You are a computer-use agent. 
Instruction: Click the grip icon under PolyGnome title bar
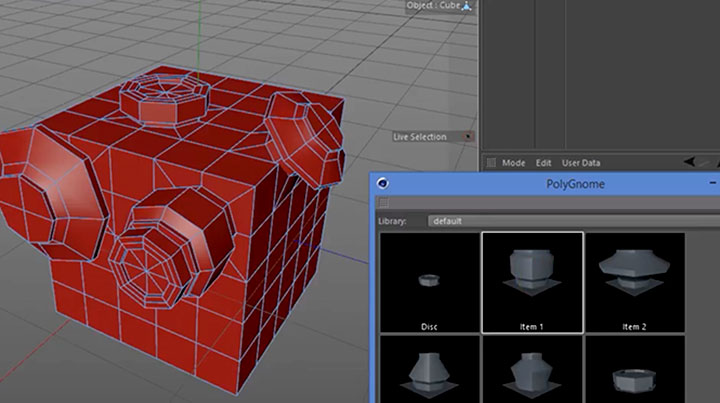[385, 203]
